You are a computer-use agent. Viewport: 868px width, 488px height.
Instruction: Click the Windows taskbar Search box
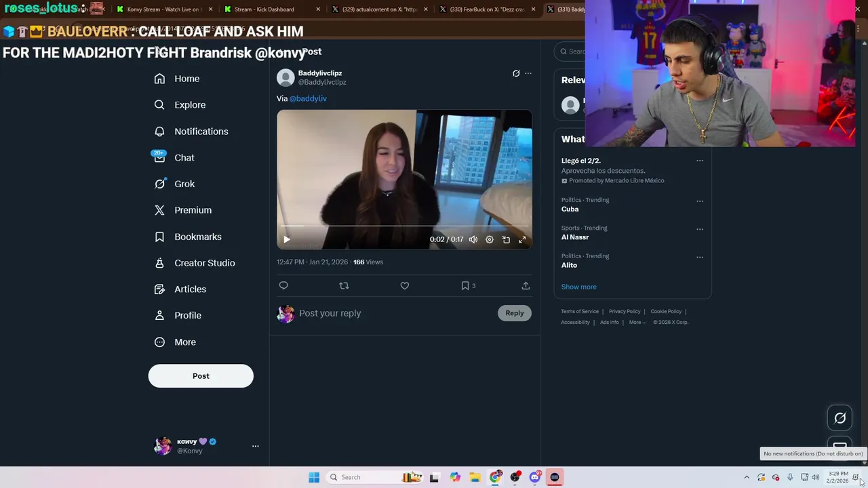click(x=373, y=477)
